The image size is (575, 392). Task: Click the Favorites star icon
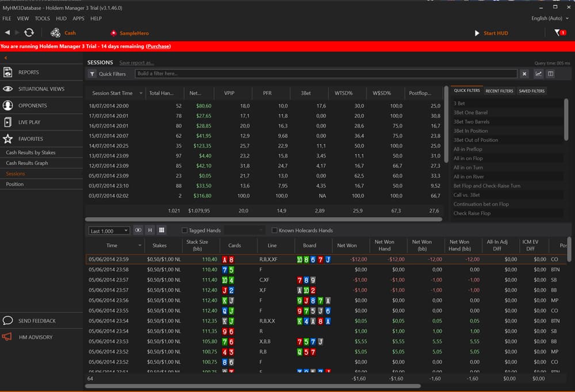click(7, 139)
